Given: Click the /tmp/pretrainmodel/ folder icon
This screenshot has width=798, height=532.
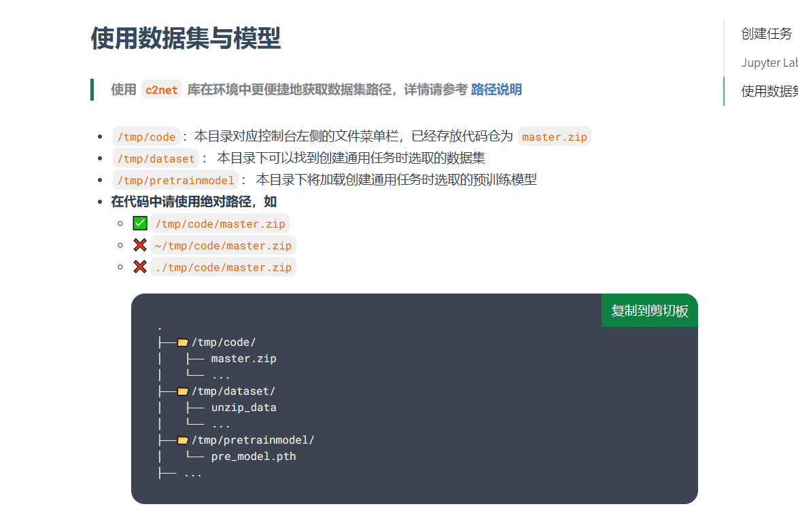Looking at the screenshot, I should tap(183, 440).
